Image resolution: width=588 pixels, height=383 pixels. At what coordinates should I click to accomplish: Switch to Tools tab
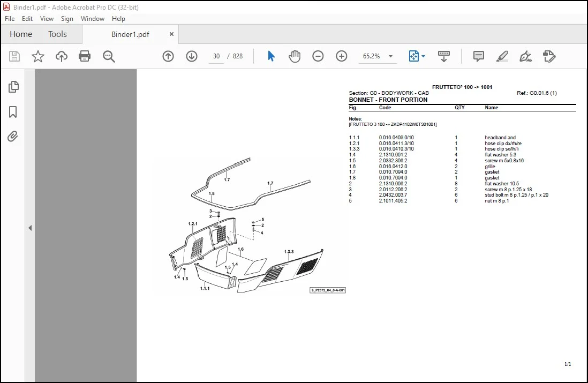click(x=57, y=34)
